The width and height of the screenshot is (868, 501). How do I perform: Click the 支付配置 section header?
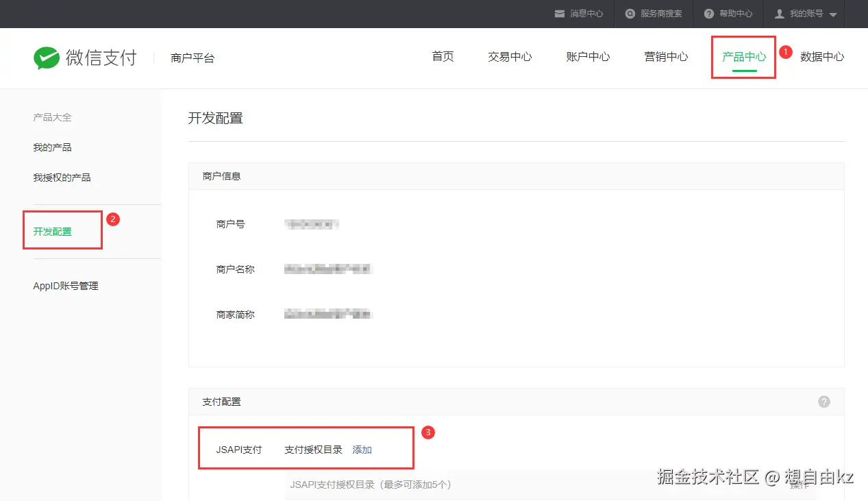click(221, 402)
